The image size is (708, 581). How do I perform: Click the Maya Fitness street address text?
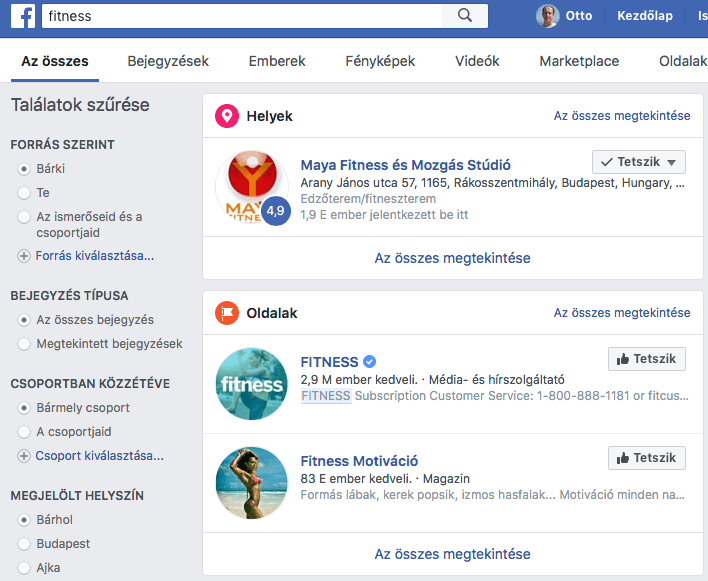(493, 183)
